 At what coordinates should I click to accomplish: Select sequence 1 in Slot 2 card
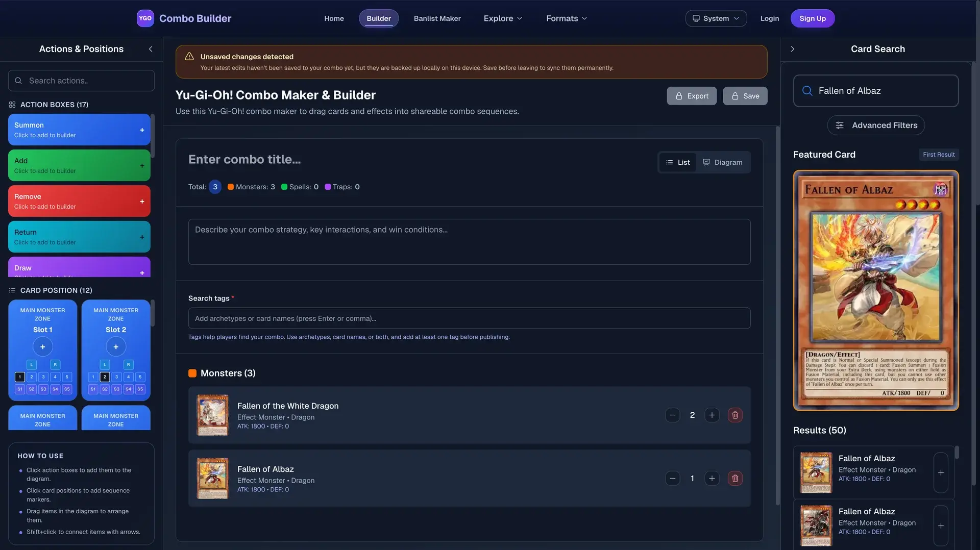93,377
